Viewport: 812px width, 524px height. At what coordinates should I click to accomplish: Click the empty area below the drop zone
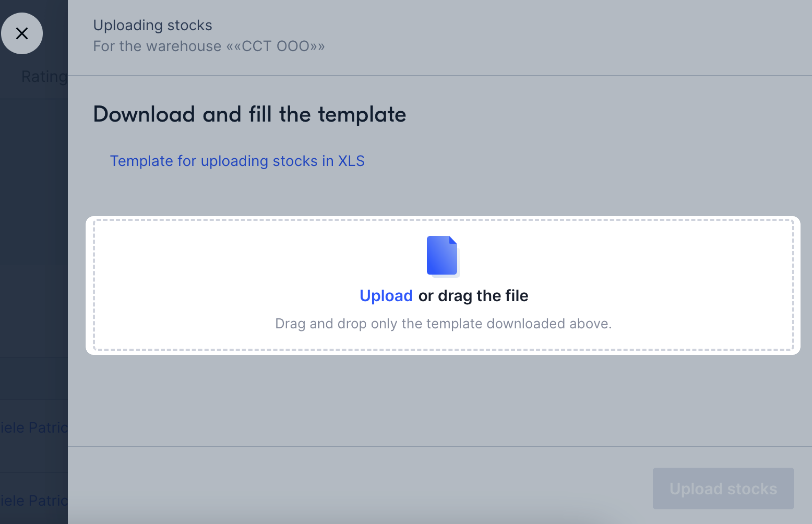tap(440, 400)
